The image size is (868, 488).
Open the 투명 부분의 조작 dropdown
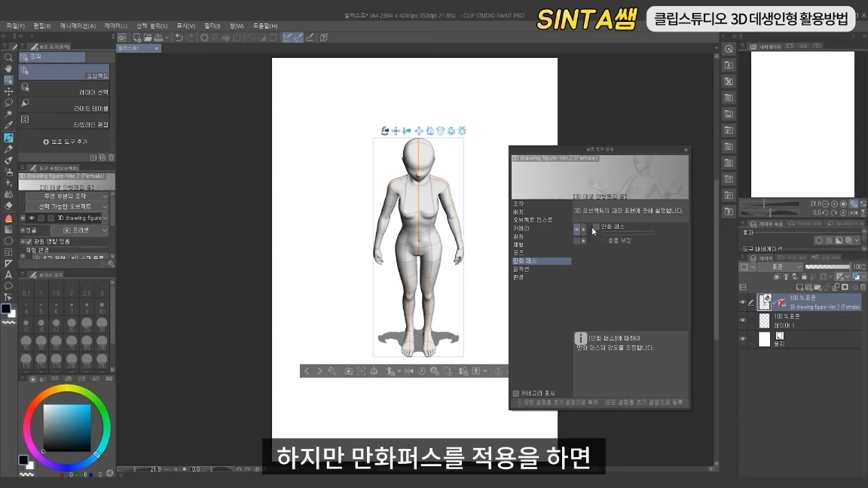(x=67, y=197)
